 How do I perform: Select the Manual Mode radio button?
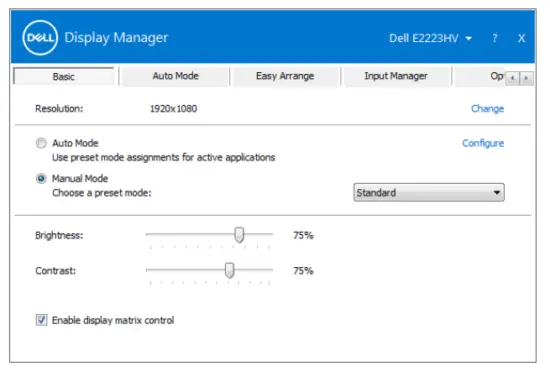click(41, 178)
